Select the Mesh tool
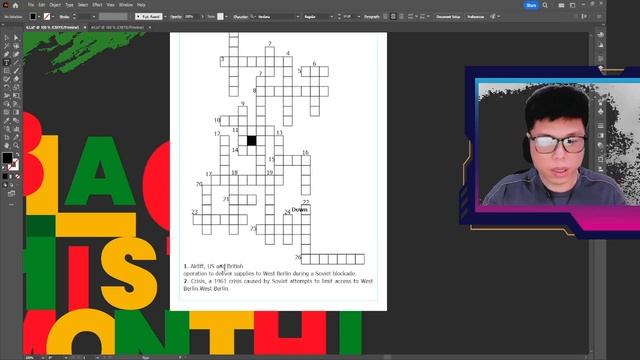This screenshot has width=640, height=360. click(7, 112)
